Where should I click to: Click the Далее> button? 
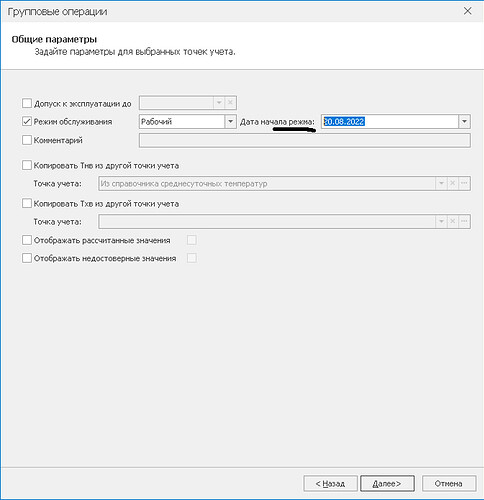tap(387, 483)
